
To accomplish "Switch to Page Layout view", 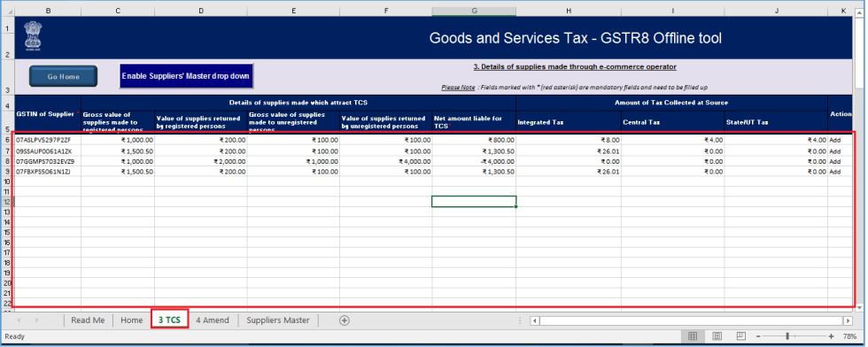I will [x=717, y=335].
